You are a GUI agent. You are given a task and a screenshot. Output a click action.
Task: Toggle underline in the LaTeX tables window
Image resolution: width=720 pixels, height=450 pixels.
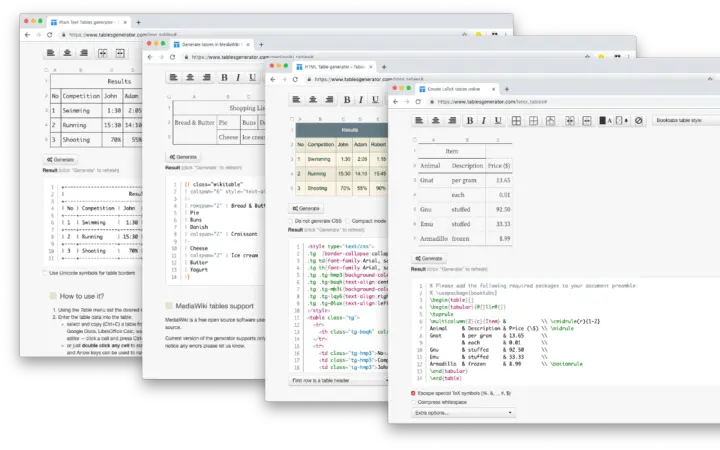pos(498,120)
